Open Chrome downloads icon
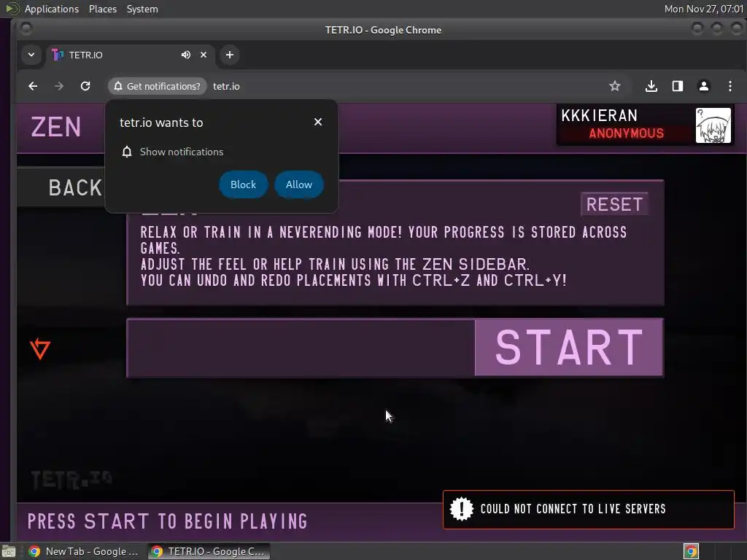Image resolution: width=747 pixels, height=560 pixels. click(x=651, y=86)
